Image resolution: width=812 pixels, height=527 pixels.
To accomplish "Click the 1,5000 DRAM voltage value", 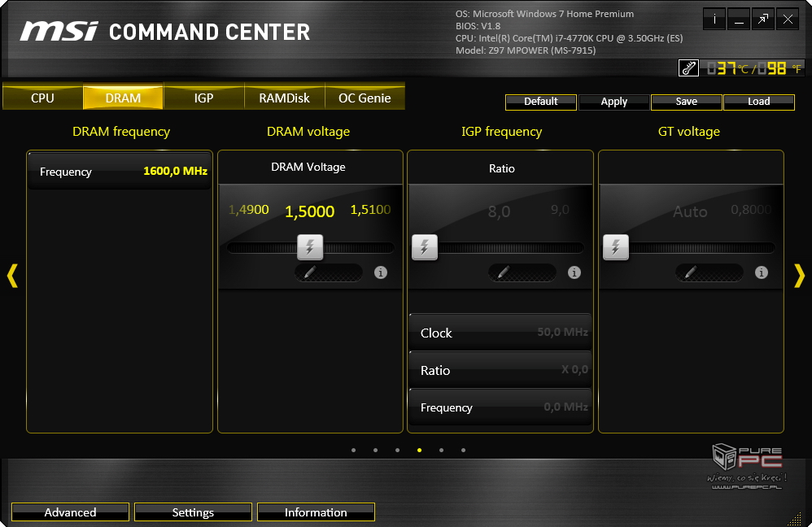I will tap(310, 211).
